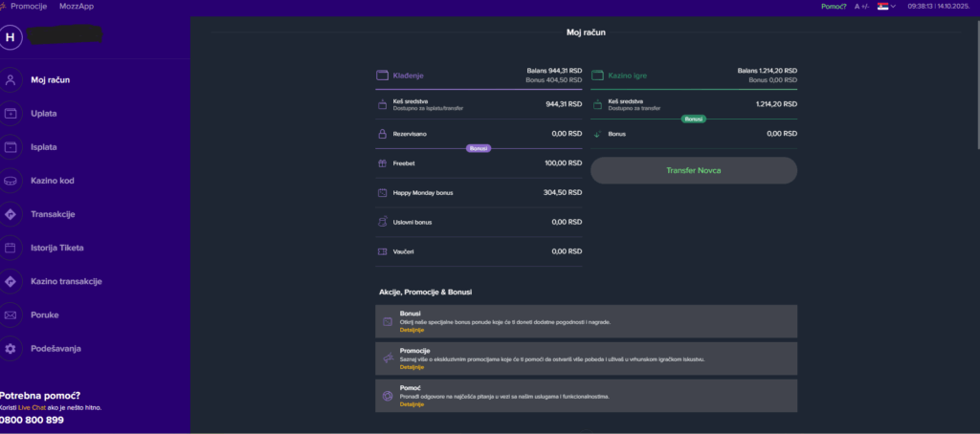Toggle font size with A +/-

point(862,7)
